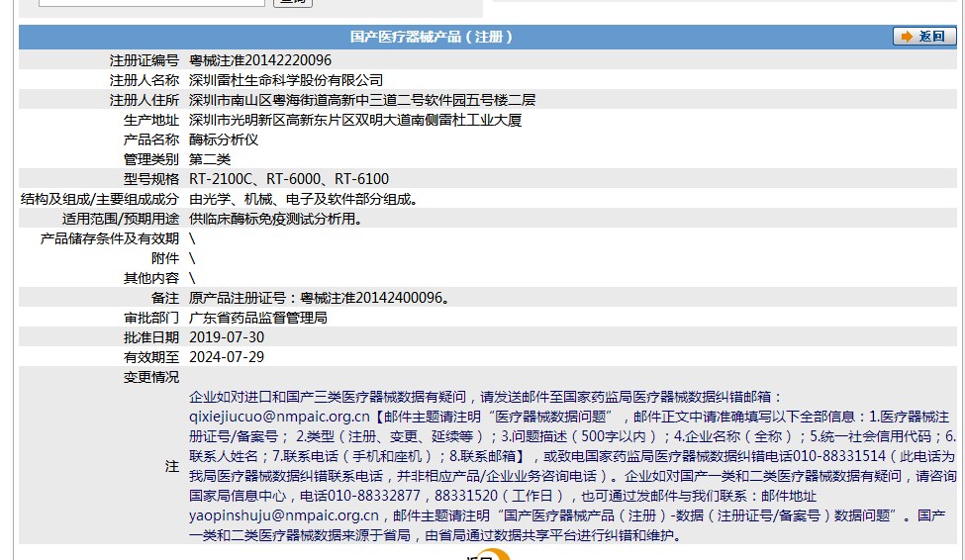The width and height of the screenshot is (965, 560).
Task: Click the value 第二类
Action: (x=209, y=159)
